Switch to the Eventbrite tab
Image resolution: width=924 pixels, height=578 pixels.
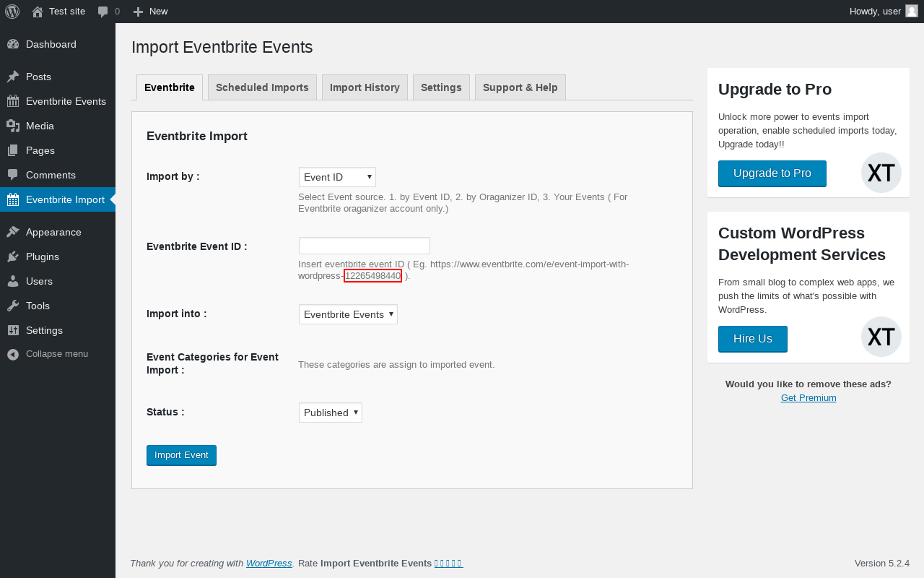[x=170, y=87]
